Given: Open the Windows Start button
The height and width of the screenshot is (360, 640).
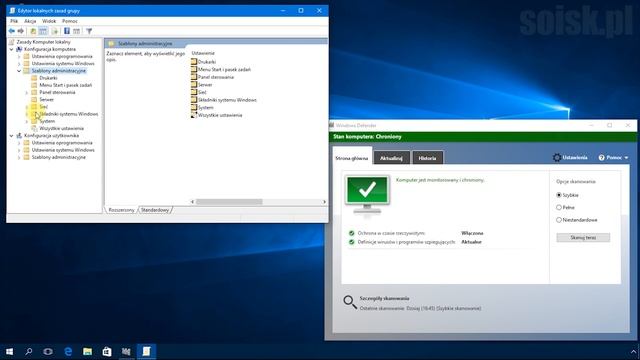Looking at the screenshot, I should [9, 351].
